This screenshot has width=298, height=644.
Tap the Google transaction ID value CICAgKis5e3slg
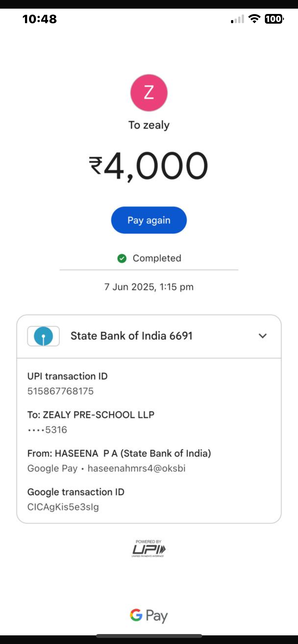63,507
